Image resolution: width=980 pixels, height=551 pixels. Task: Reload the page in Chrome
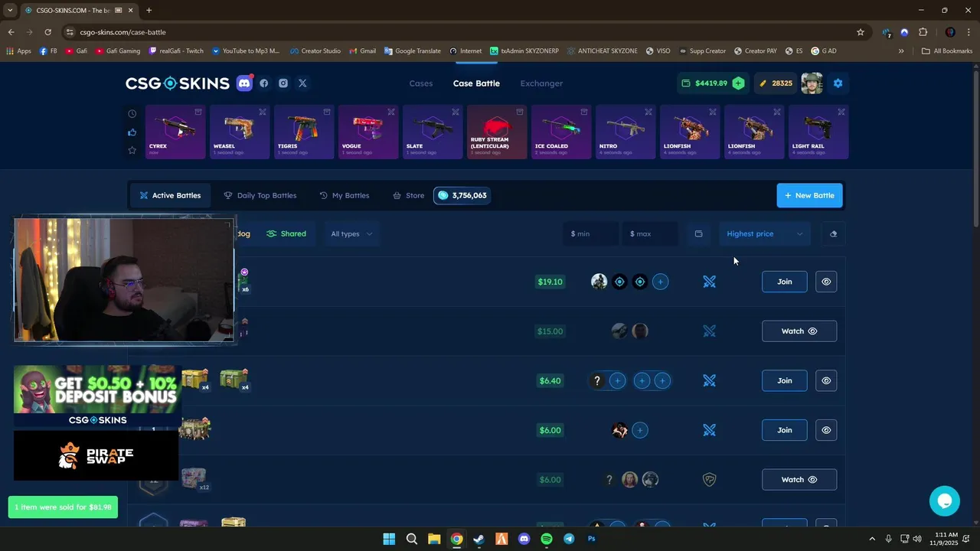47,32
